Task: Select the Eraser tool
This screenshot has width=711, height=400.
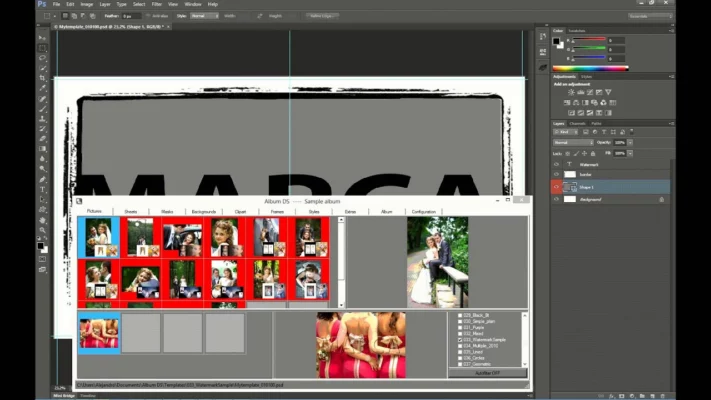Action: point(42,138)
